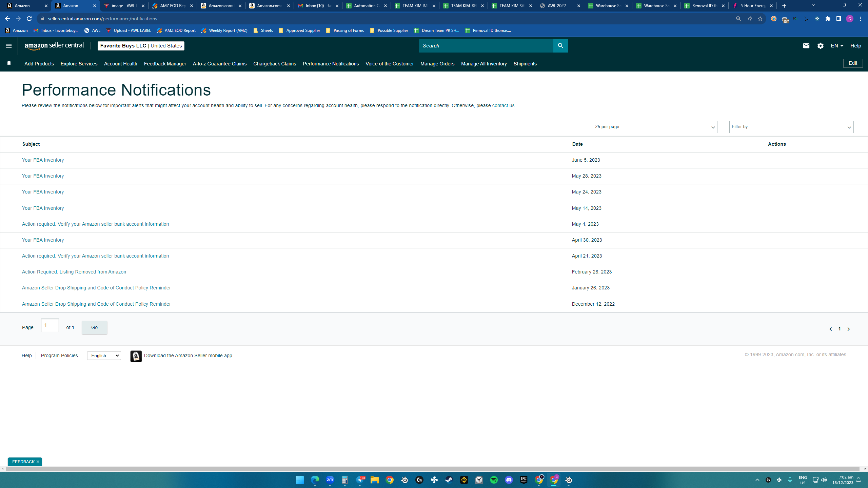868x488 pixels.
Task: Click the amazon seller central logo
Action: 54,46
